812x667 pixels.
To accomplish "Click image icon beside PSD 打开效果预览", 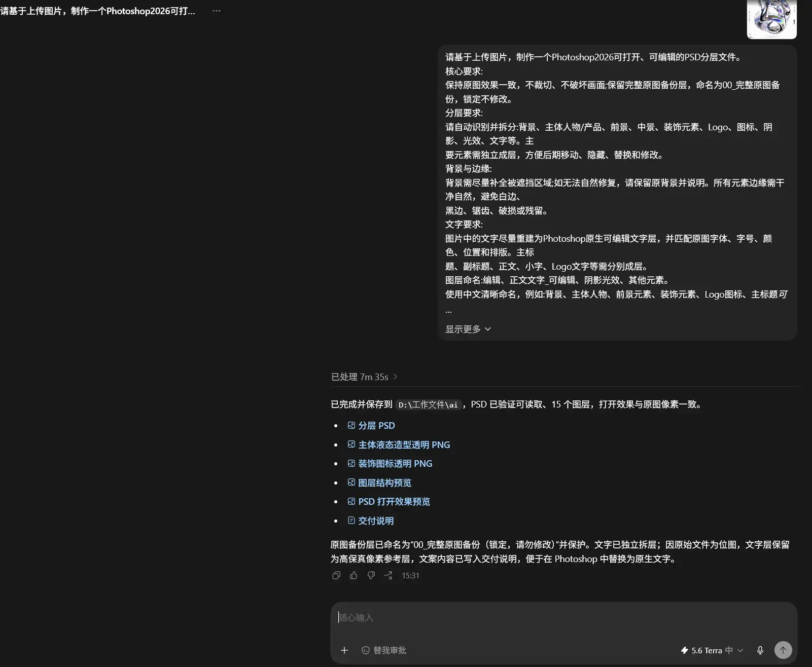I will pos(351,501).
